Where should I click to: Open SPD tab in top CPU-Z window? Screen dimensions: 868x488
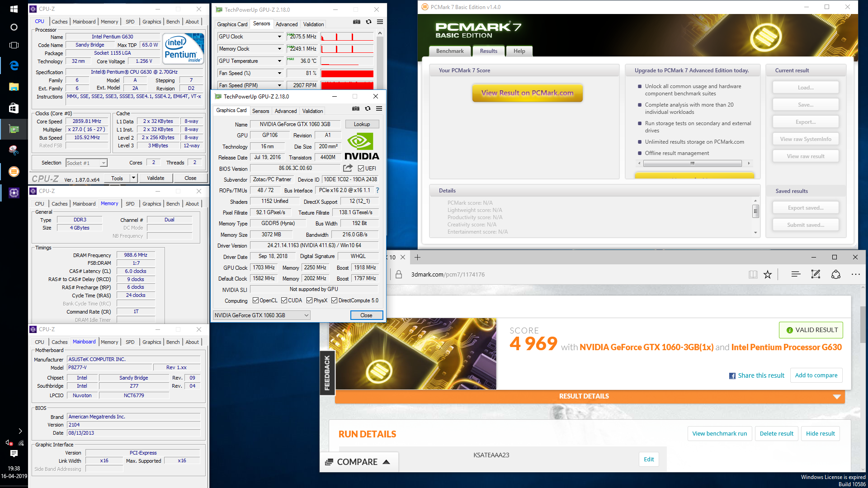point(130,22)
